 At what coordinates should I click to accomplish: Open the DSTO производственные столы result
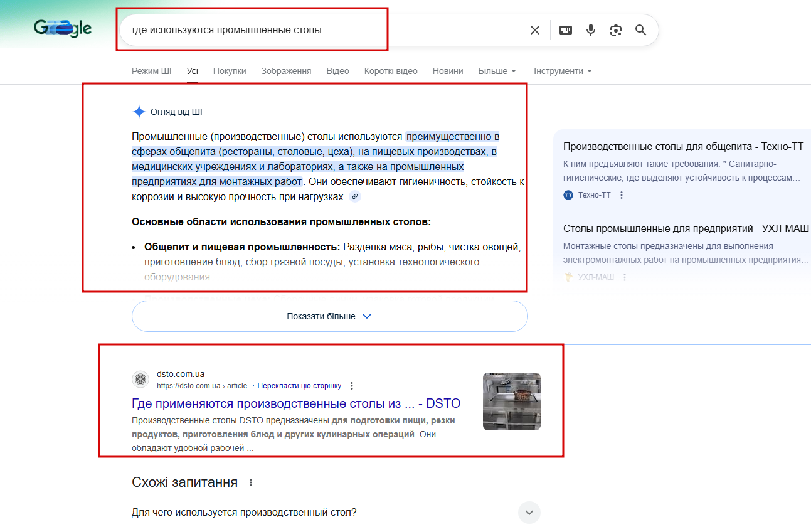click(295, 403)
